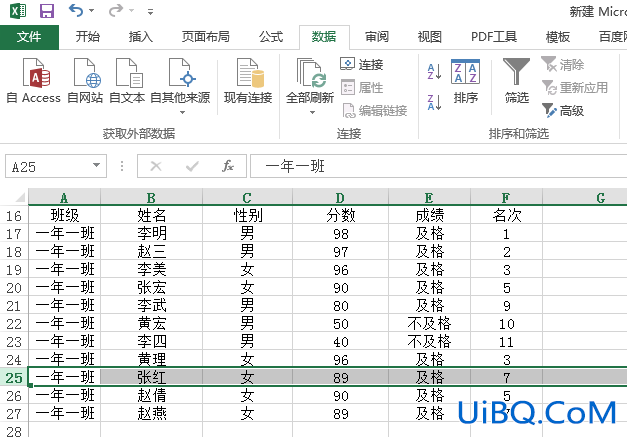Screen dimensions: 627x437
Task: Select column D header
Action: (x=340, y=198)
